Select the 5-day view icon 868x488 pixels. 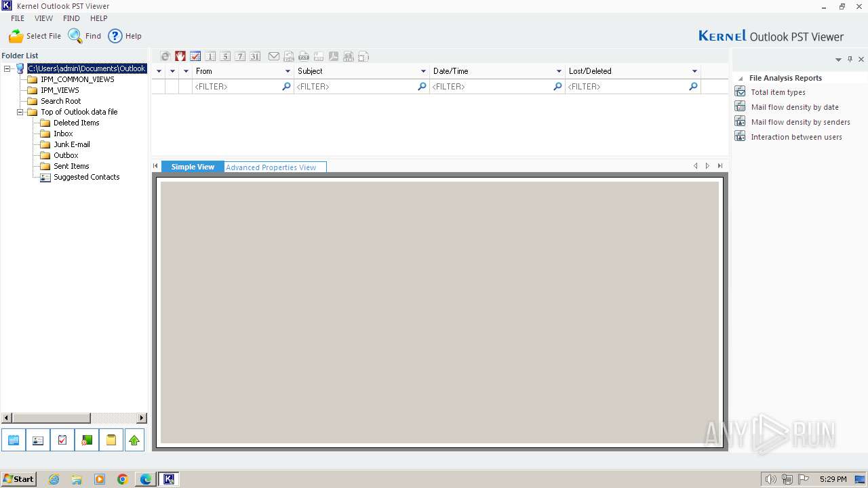225,56
